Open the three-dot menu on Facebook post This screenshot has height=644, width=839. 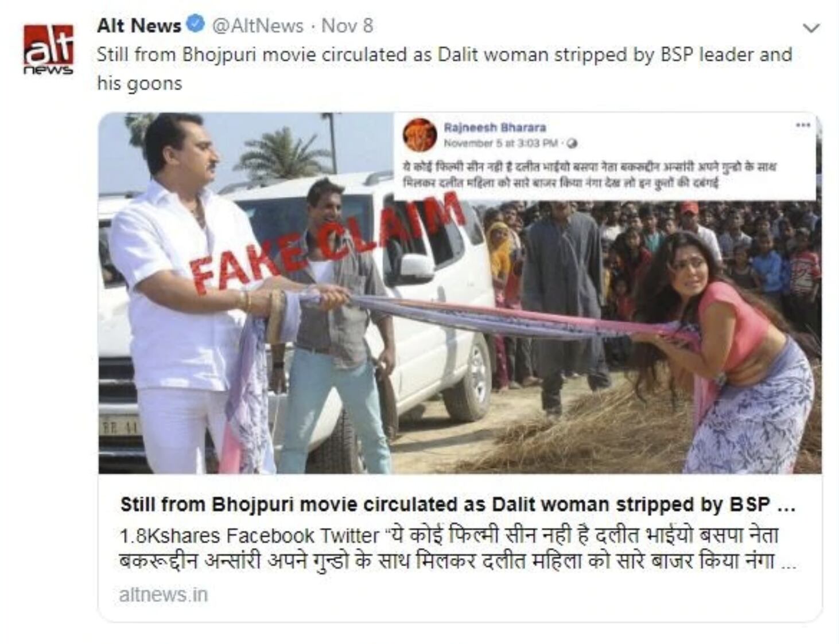(x=803, y=125)
